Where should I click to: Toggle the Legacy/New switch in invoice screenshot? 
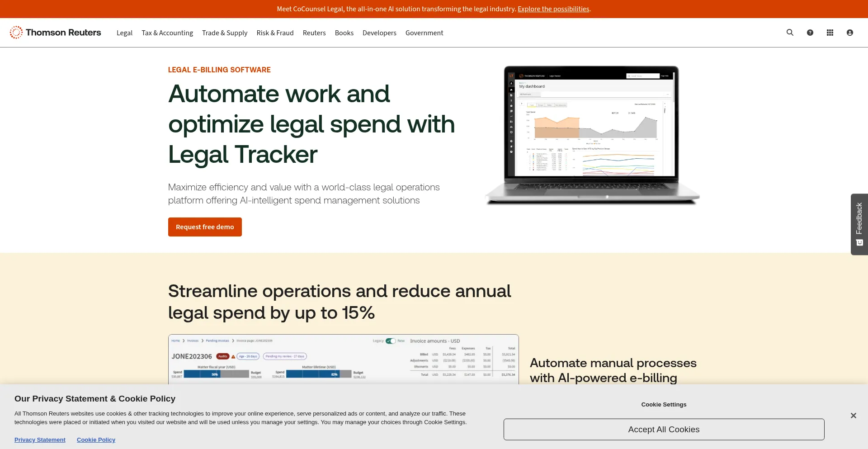391,341
